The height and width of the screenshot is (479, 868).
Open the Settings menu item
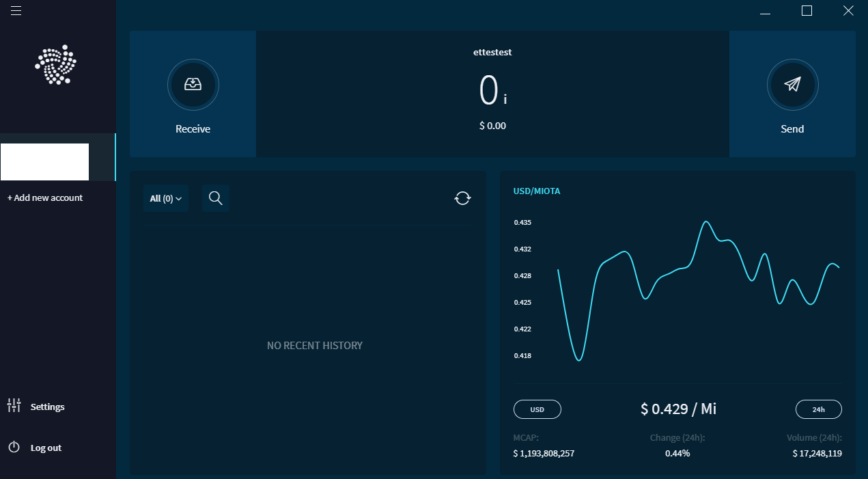(x=48, y=407)
